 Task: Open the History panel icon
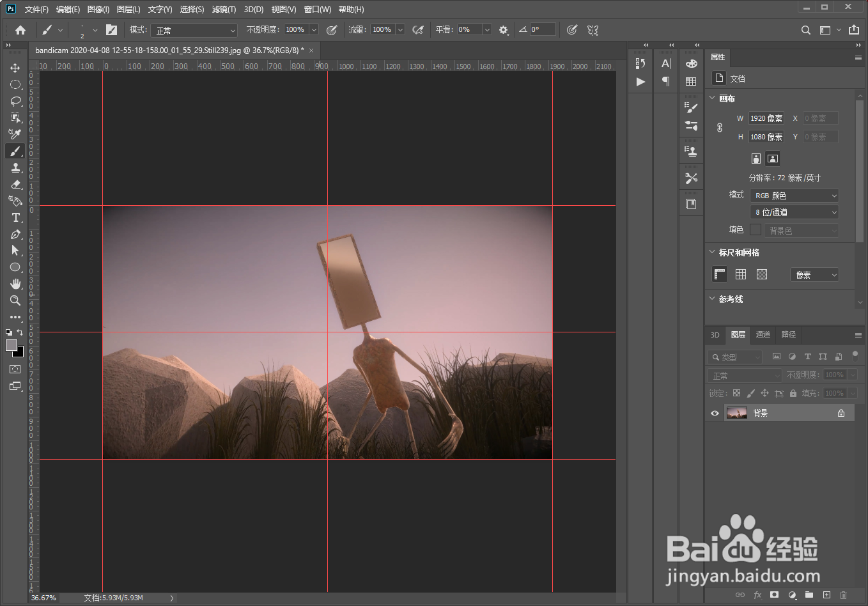[x=640, y=63]
